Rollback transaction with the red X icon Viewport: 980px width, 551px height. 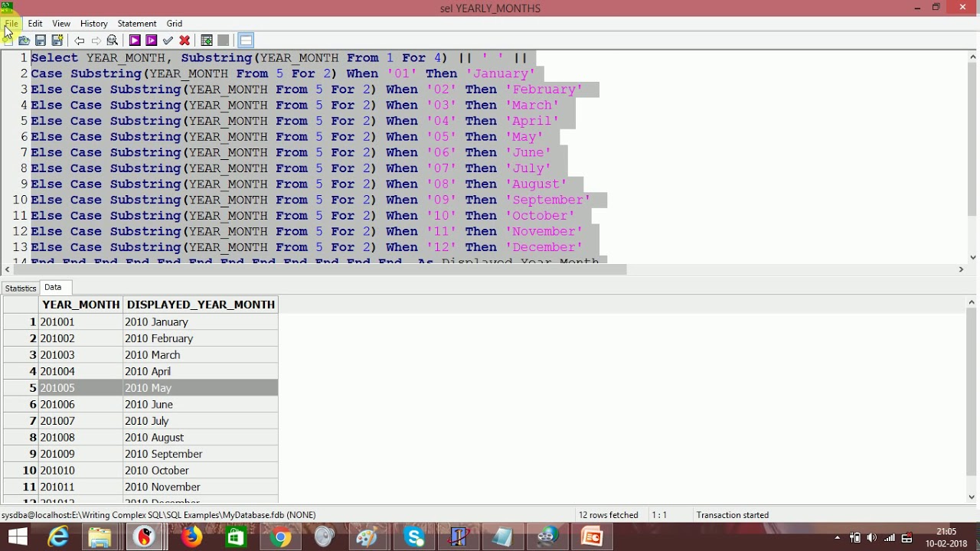(x=185, y=41)
